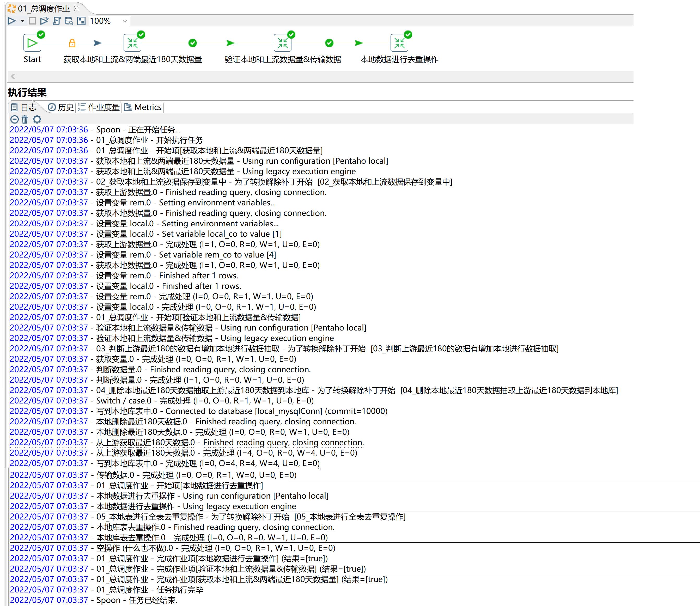700x606 pixels.
Task: Click log line '空操作 (什么也不做).0 - 完成处理'
Action: 173,548
